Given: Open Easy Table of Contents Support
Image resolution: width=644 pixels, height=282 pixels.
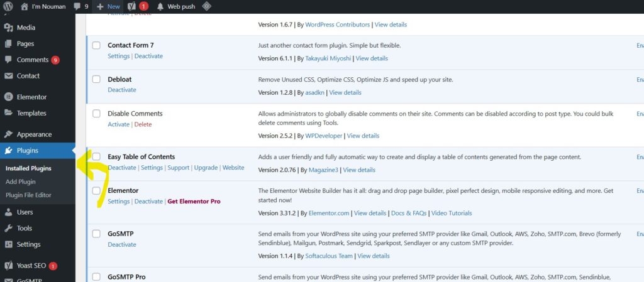Looking at the screenshot, I should pyautogui.click(x=178, y=168).
